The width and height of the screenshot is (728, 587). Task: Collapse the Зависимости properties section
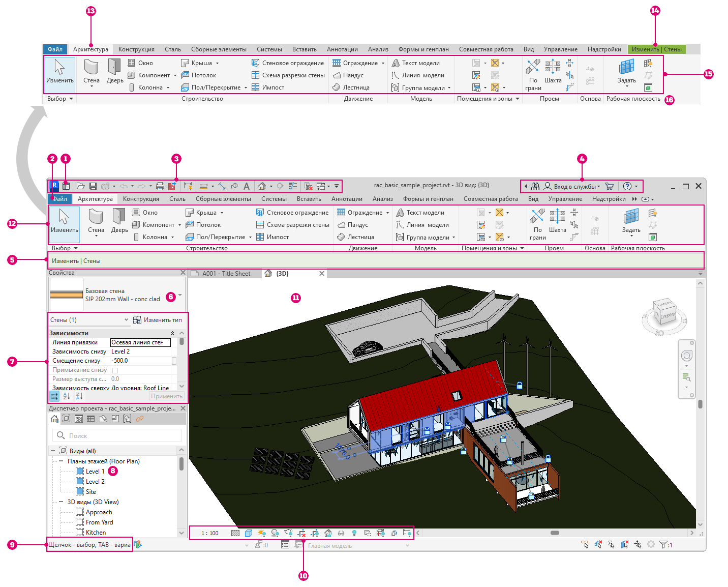click(x=172, y=333)
